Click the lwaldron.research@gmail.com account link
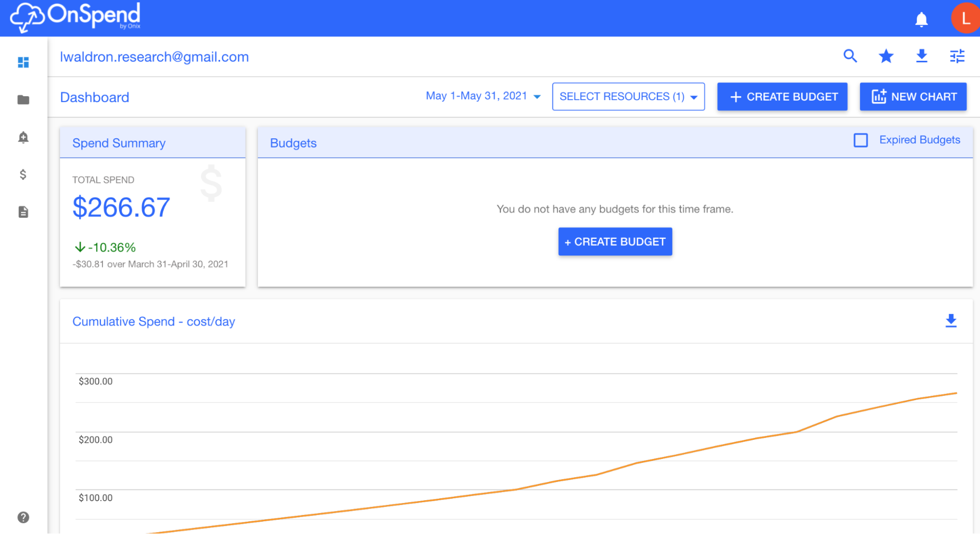 [x=154, y=57]
